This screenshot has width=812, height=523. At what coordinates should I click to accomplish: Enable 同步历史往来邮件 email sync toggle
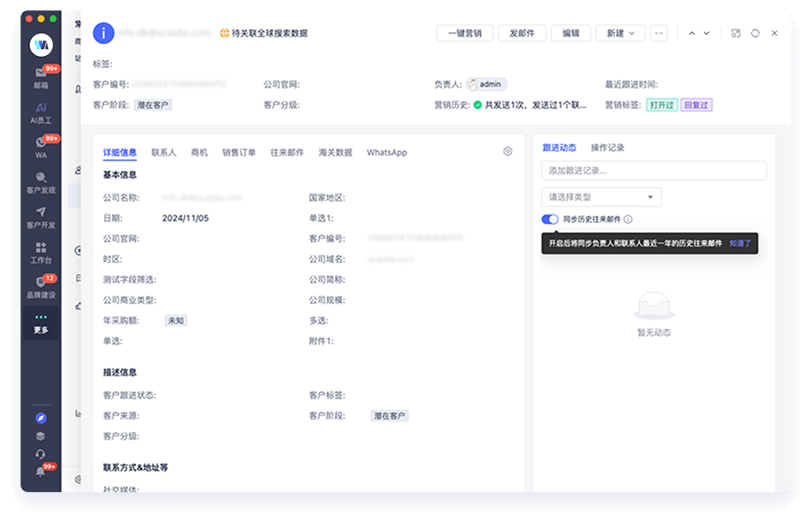pos(550,219)
